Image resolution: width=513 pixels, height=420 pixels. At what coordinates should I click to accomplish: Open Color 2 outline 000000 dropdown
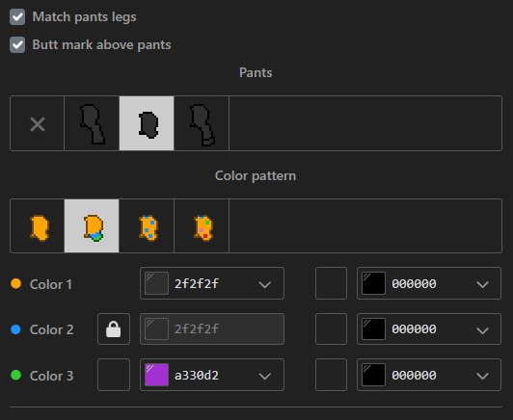[x=482, y=329]
